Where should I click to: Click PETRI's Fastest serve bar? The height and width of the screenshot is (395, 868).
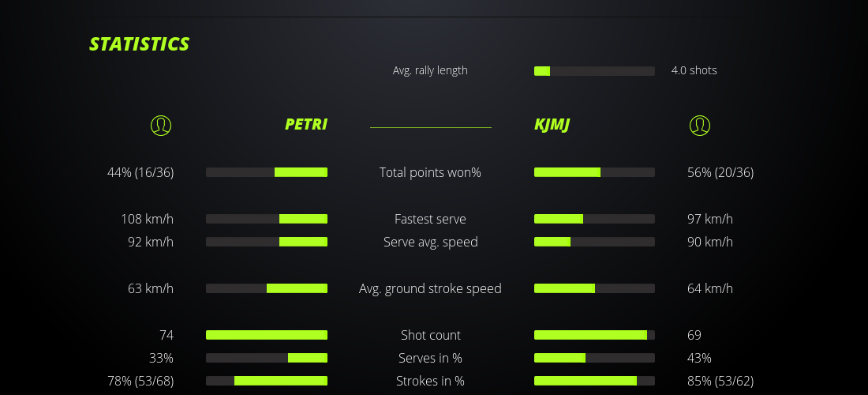[x=267, y=219]
